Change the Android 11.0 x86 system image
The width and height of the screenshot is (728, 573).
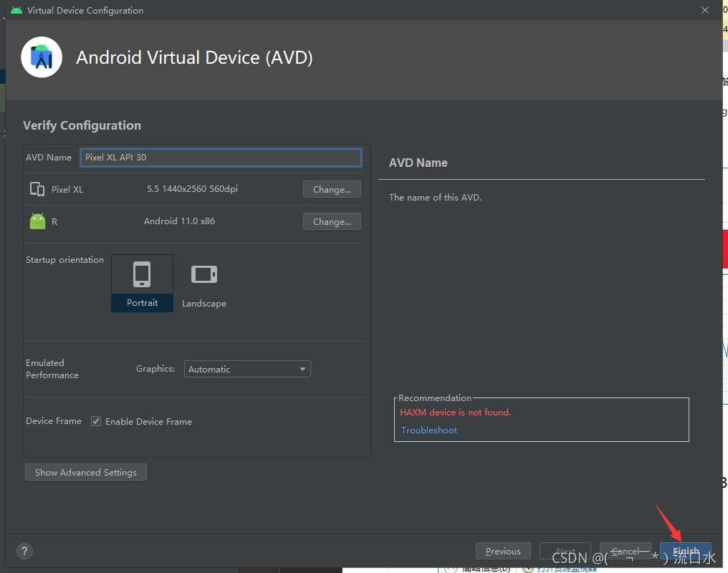point(332,222)
